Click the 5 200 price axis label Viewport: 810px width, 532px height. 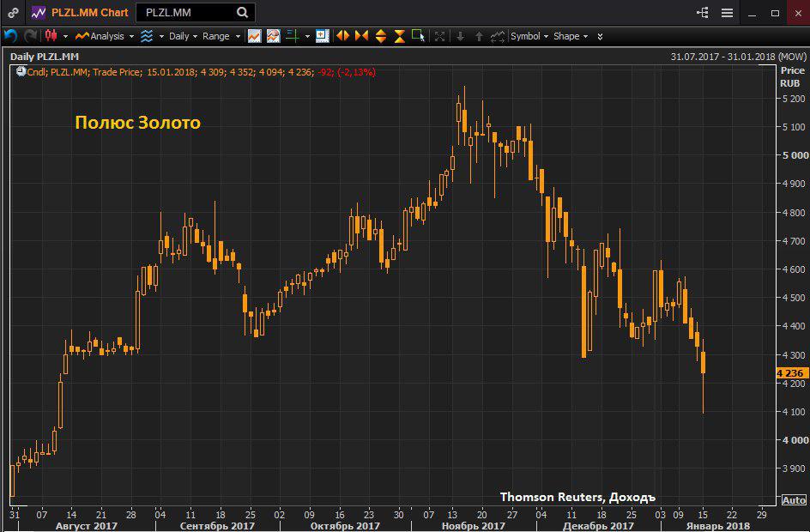click(x=794, y=98)
